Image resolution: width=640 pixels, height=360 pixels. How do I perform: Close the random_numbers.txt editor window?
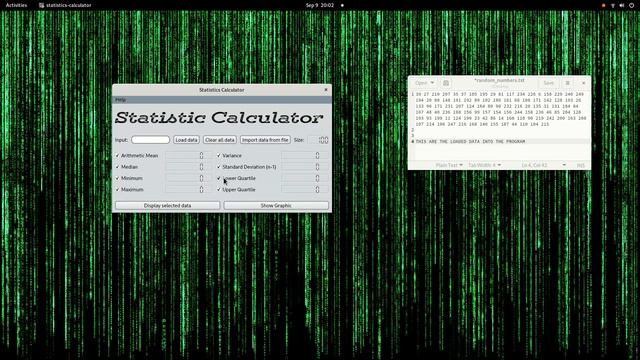(583, 83)
